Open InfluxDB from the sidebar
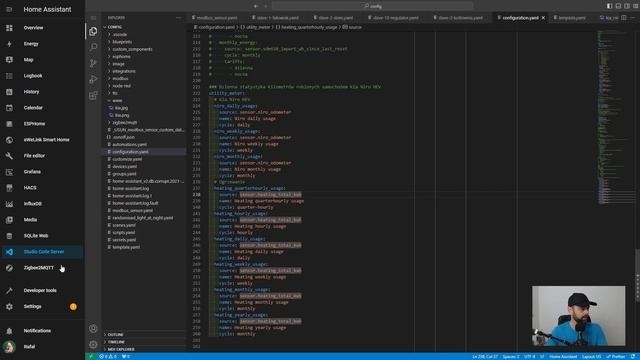640x360 pixels. (42, 204)
